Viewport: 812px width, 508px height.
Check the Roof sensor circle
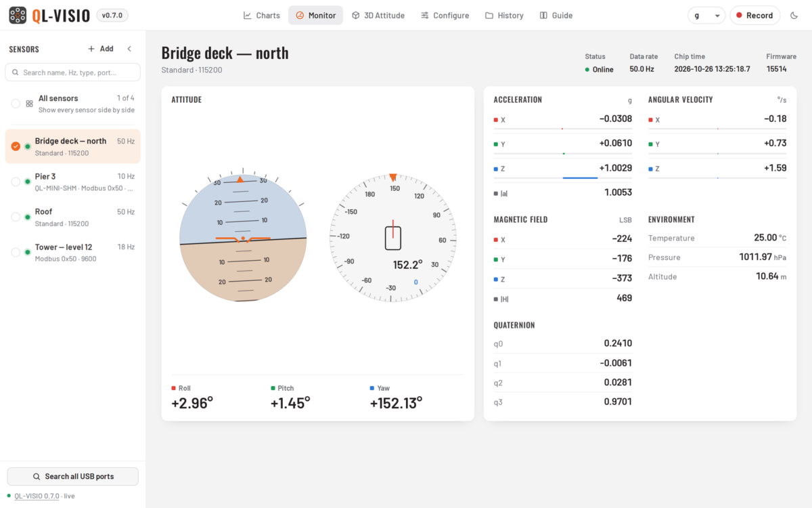point(16,217)
